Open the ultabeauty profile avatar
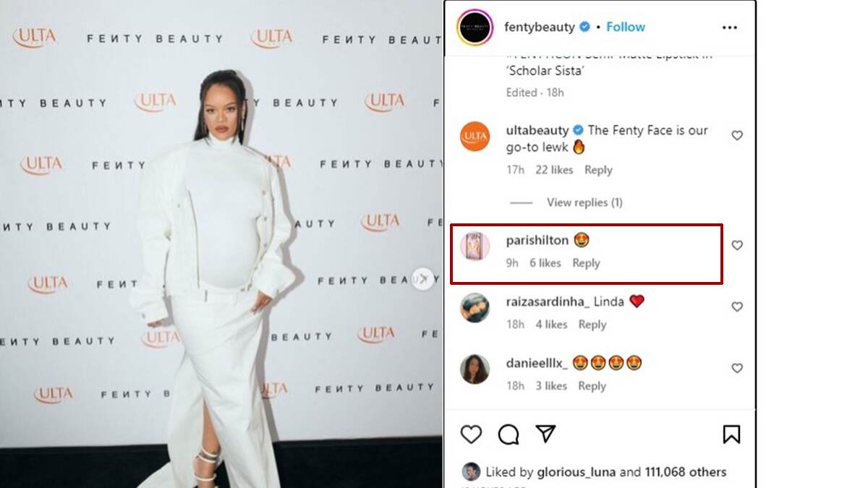The image size is (868, 488). pos(475,137)
